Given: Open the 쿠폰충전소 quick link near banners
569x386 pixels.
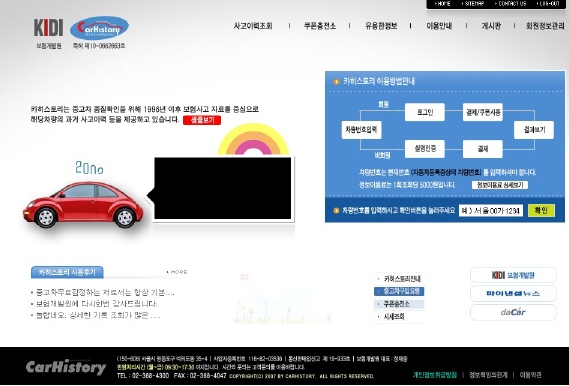Looking at the screenshot, I should click(399, 304).
